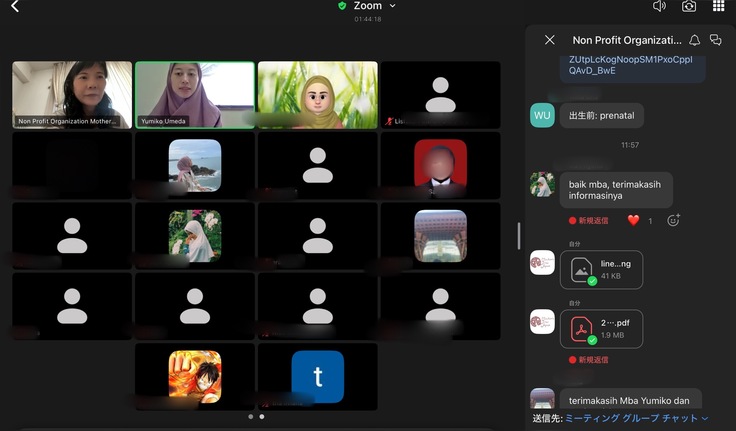736x431 pixels.
Task: Select Yumiko Umeda's video tile
Action: pos(194,95)
